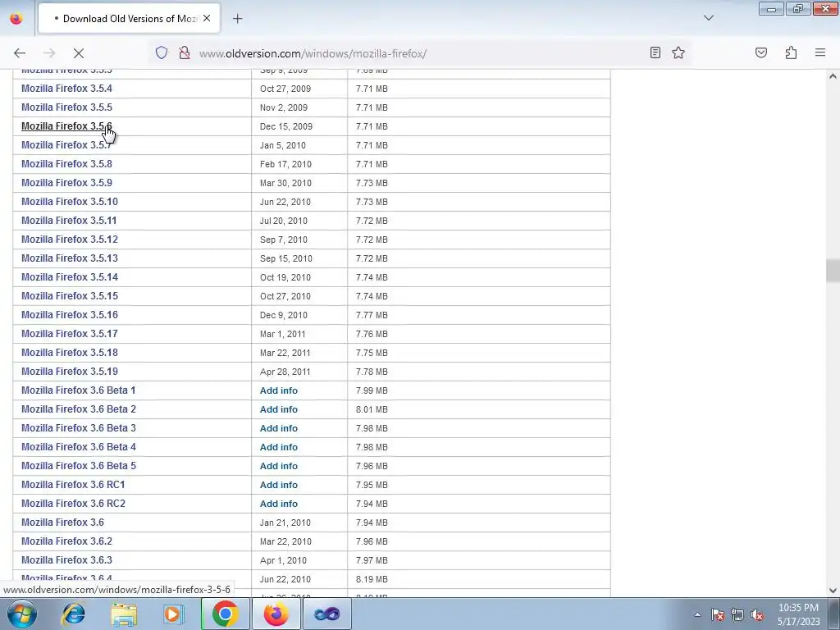Open Mozilla Firefox 3.5.15 link

(70, 295)
